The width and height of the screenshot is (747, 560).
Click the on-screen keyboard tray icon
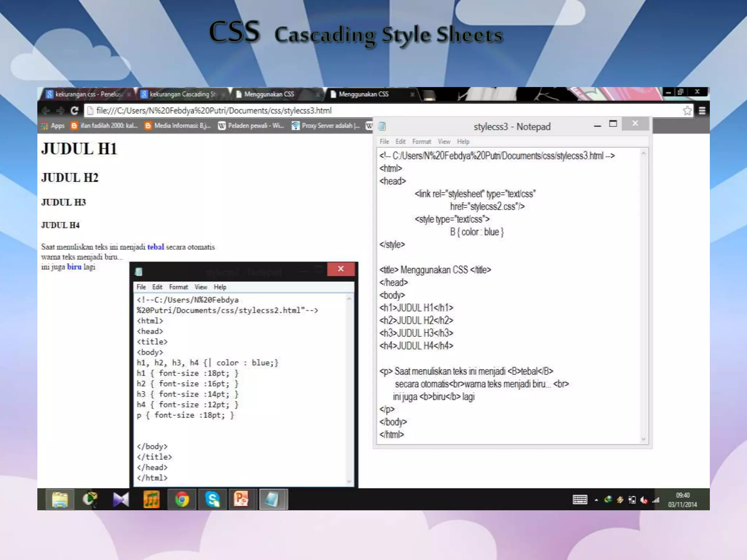point(580,499)
